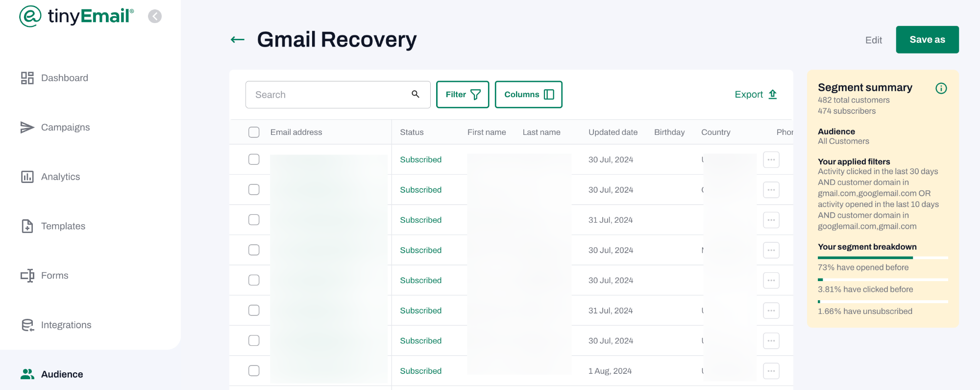The image size is (980, 390).
Task: Open actions menu for third row, 31 Jul
Action: pos(771,220)
